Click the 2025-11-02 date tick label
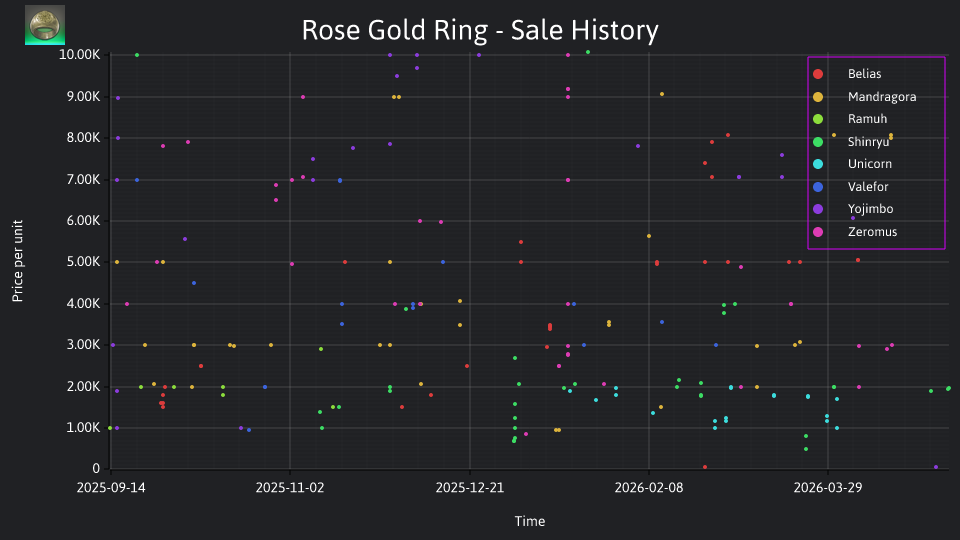The height and width of the screenshot is (540, 960). pos(290,488)
